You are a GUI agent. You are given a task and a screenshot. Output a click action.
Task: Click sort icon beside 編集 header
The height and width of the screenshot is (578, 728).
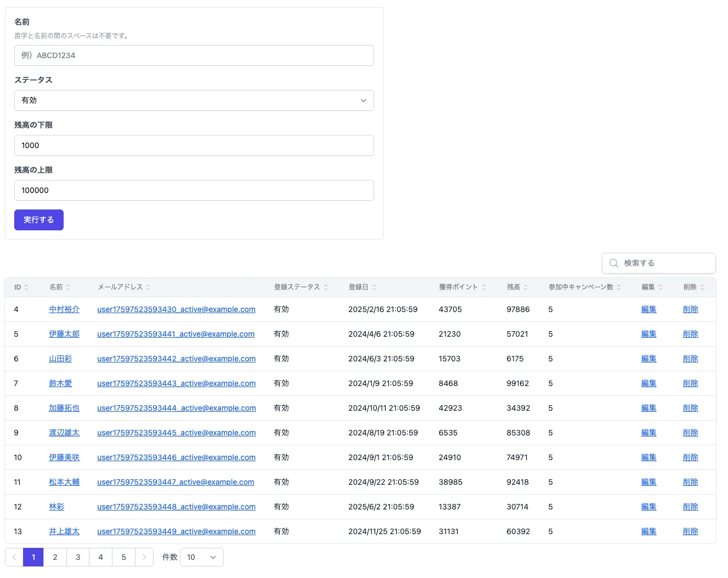coord(661,287)
